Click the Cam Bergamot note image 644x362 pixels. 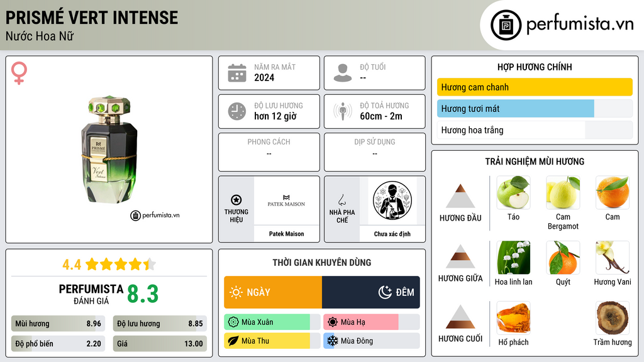563,192
